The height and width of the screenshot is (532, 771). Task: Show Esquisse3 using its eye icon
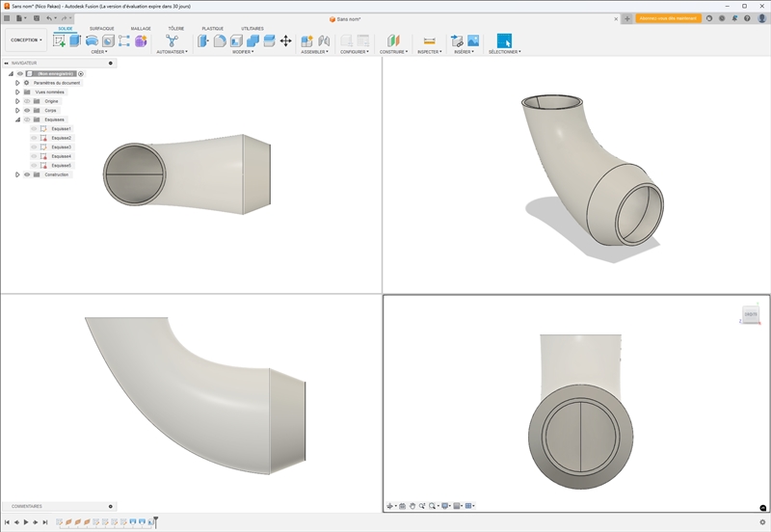click(34, 147)
